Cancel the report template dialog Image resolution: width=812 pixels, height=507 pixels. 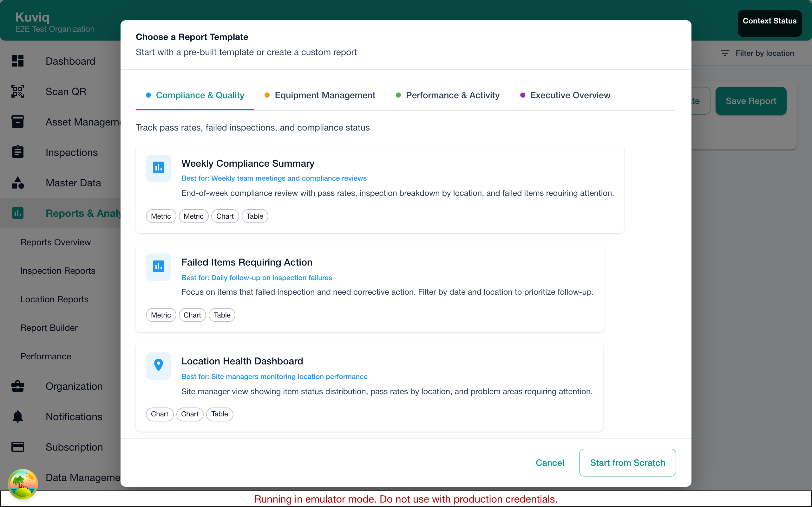pyautogui.click(x=550, y=462)
